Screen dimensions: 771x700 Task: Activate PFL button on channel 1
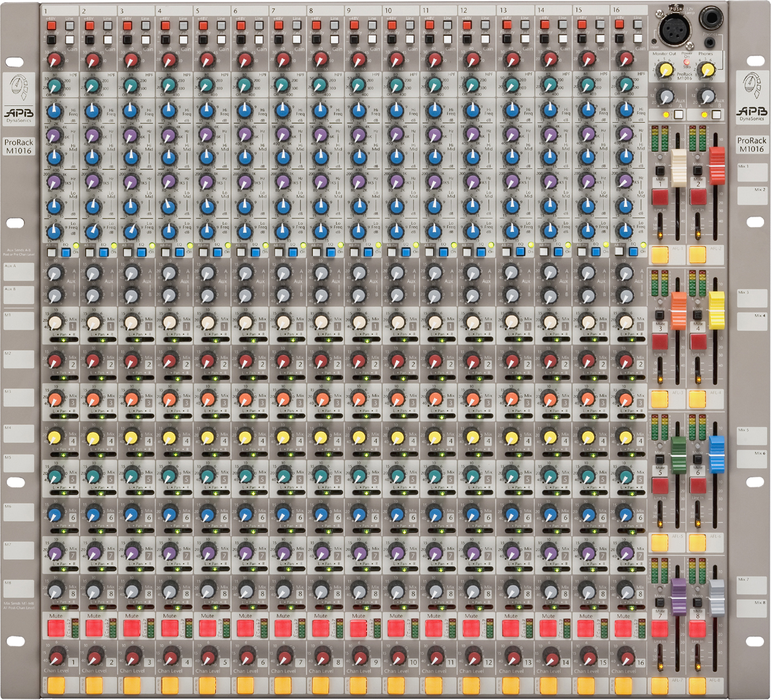57,685
